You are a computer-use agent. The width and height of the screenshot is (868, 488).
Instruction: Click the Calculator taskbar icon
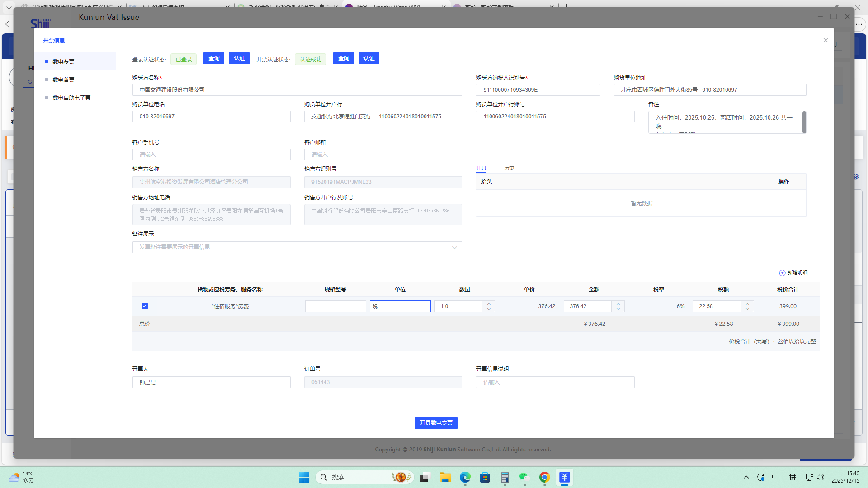click(505, 477)
